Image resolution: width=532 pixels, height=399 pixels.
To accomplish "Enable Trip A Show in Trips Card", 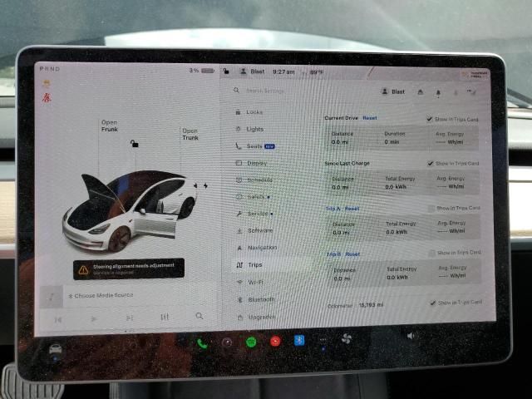I will coord(431,209).
